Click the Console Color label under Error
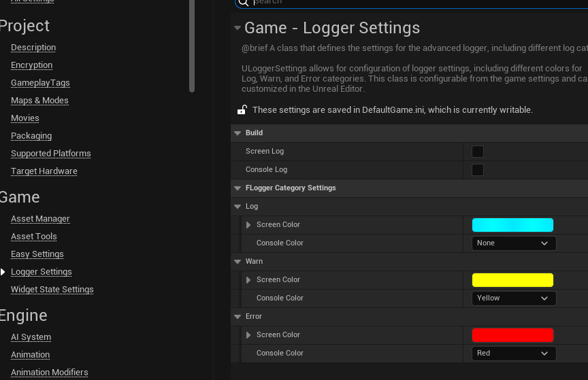Screen dimensions: 588x380 [280, 353]
